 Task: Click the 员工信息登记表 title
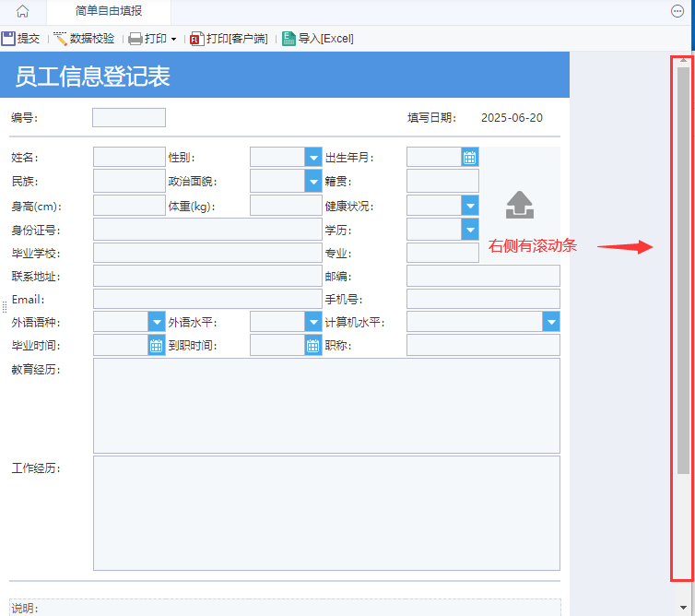(x=93, y=76)
